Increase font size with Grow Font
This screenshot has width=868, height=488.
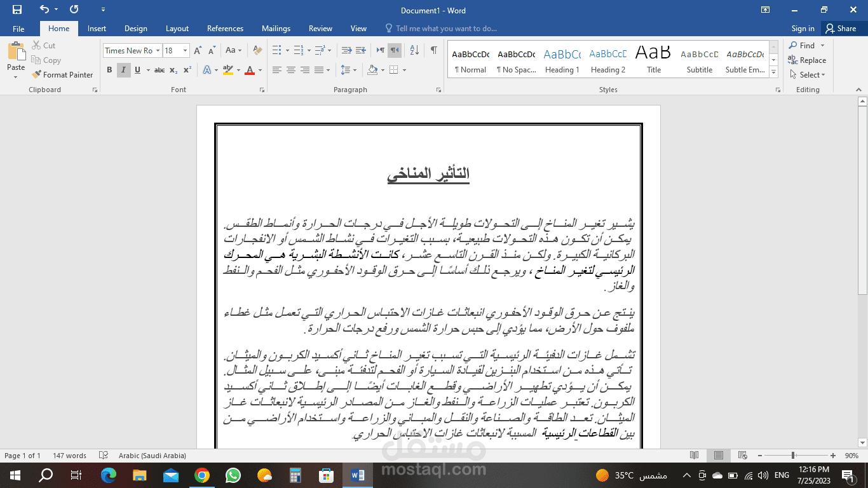coord(197,51)
